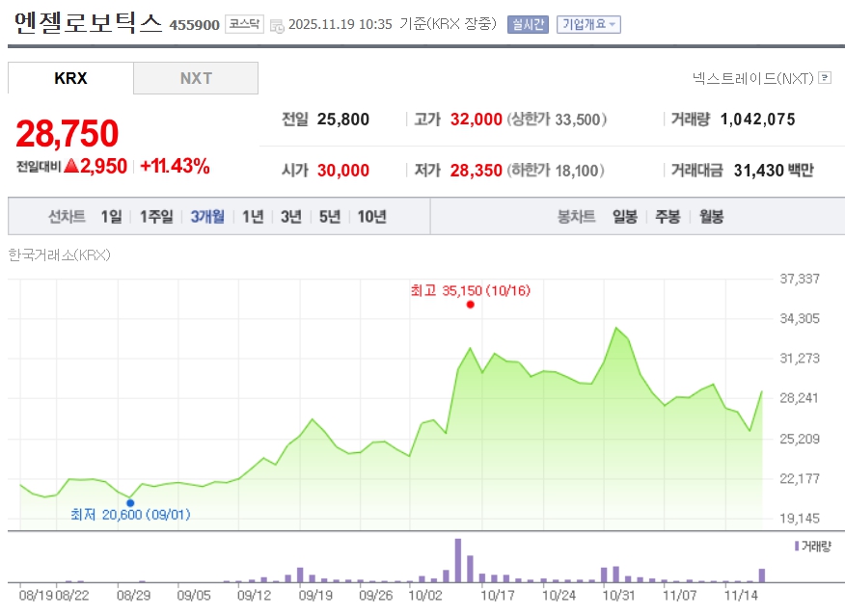The width and height of the screenshot is (845, 616).
Task: Click the calendar icon beside the date
Action: point(277,25)
